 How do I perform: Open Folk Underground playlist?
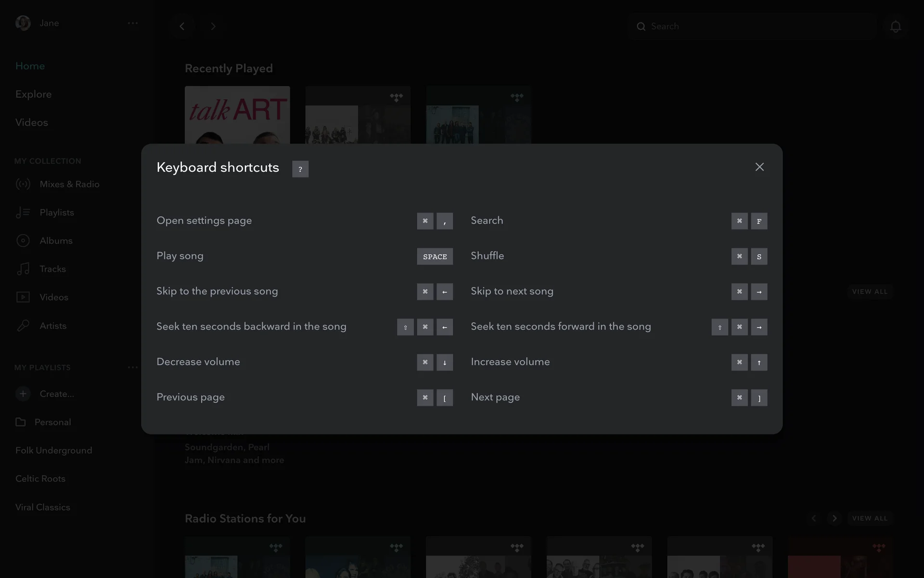(53, 450)
